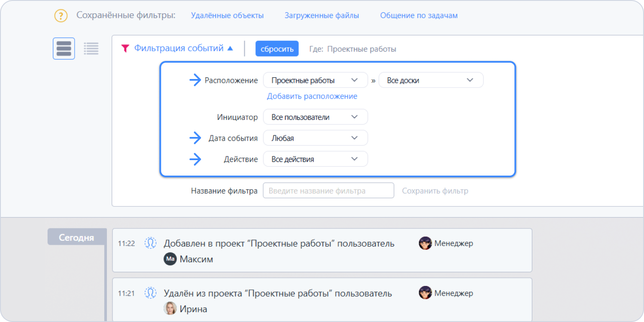Viewport: 644px width, 322px height.
Task: Select the Сегодня date marker
Action: tap(76, 237)
